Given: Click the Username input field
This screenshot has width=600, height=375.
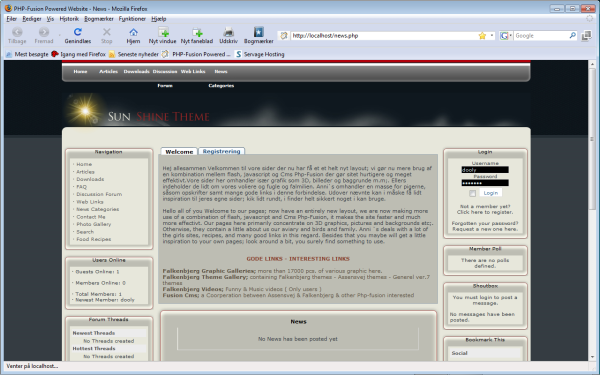Looking at the screenshot, I should [x=485, y=170].
